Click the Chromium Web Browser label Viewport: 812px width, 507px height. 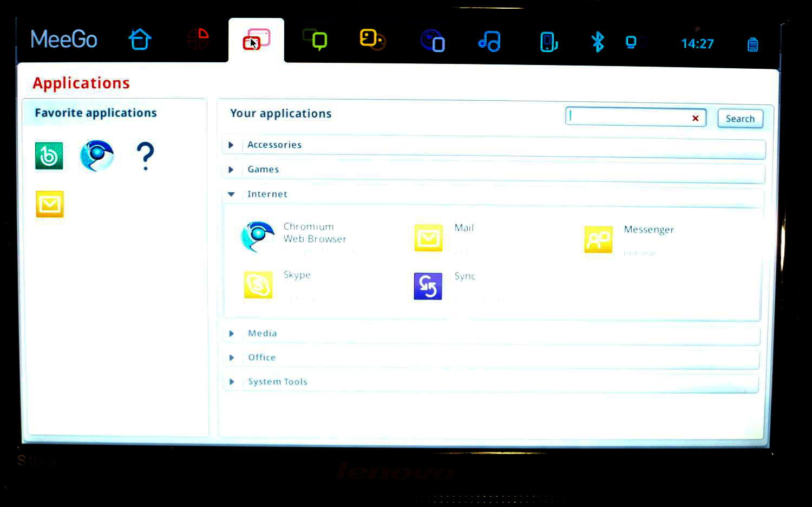315,233
